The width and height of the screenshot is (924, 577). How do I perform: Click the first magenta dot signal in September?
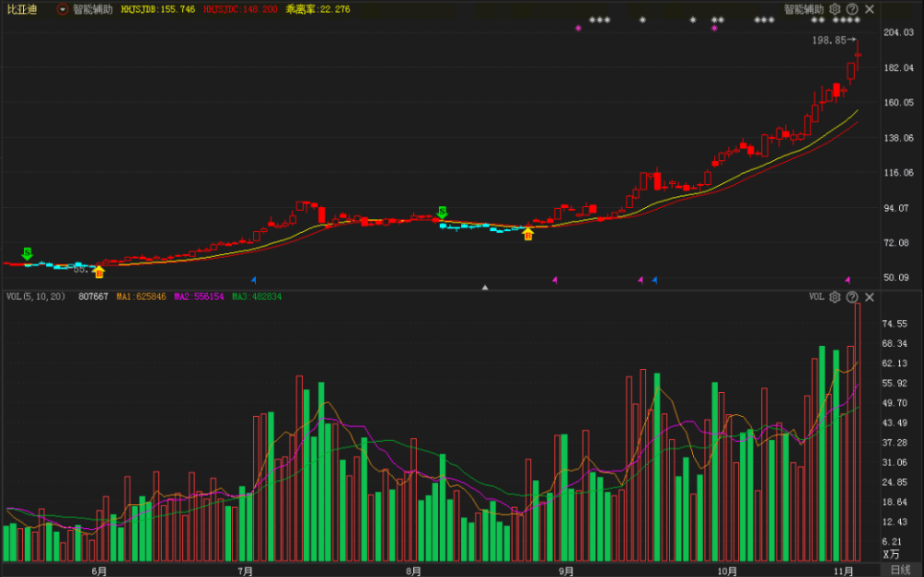[x=578, y=28]
